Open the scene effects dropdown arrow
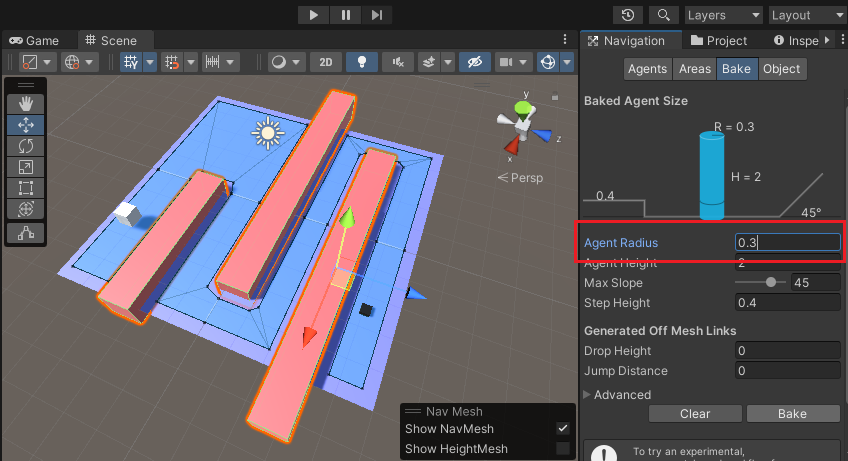 [448, 62]
